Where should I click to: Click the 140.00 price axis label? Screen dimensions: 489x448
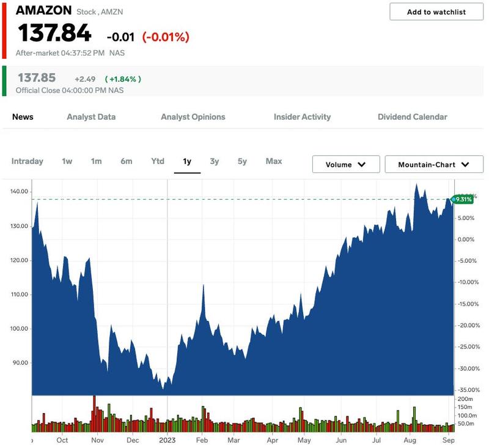(19, 191)
